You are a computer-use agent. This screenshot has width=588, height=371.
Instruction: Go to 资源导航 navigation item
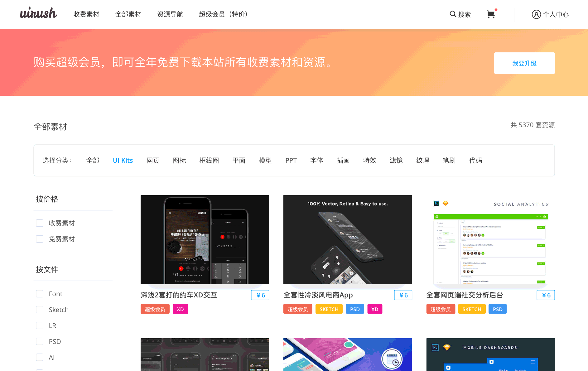pos(170,14)
